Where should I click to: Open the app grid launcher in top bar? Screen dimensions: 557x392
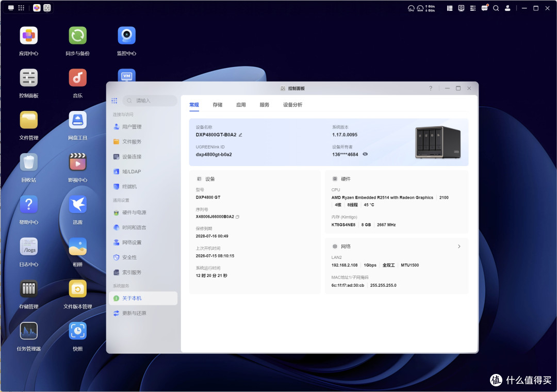[21, 8]
